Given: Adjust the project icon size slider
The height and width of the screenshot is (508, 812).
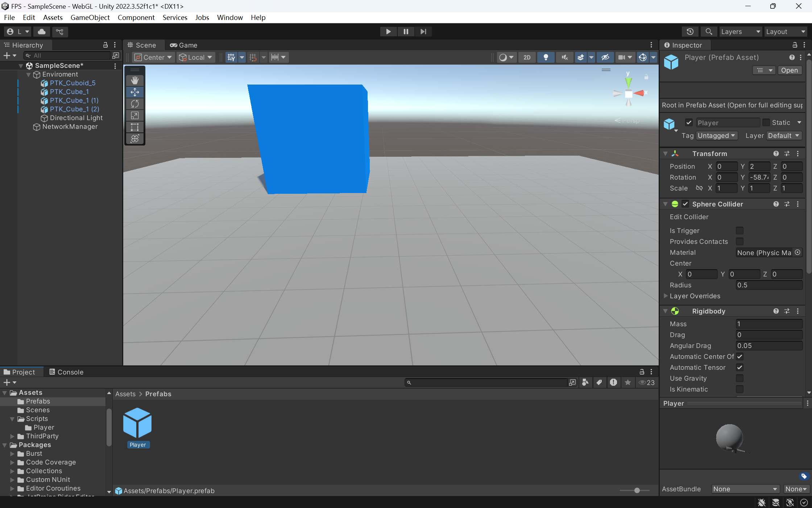Looking at the screenshot, I should pos(637,491).
